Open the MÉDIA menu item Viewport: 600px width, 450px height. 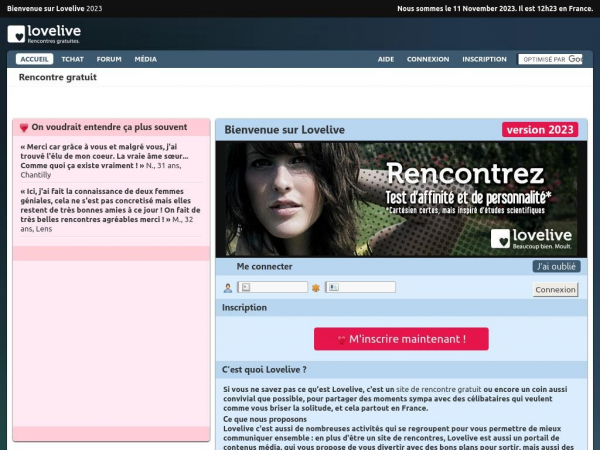click(145, 59)
